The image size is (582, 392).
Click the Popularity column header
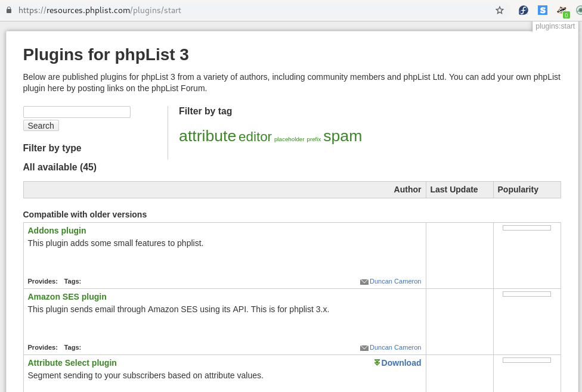[x=518, y=189]
